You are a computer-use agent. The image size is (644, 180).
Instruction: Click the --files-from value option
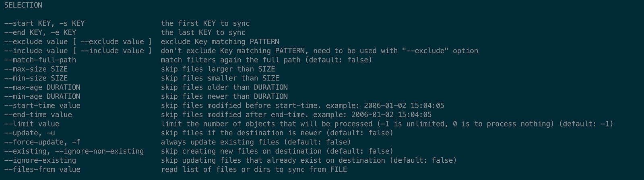coord(42,170)
